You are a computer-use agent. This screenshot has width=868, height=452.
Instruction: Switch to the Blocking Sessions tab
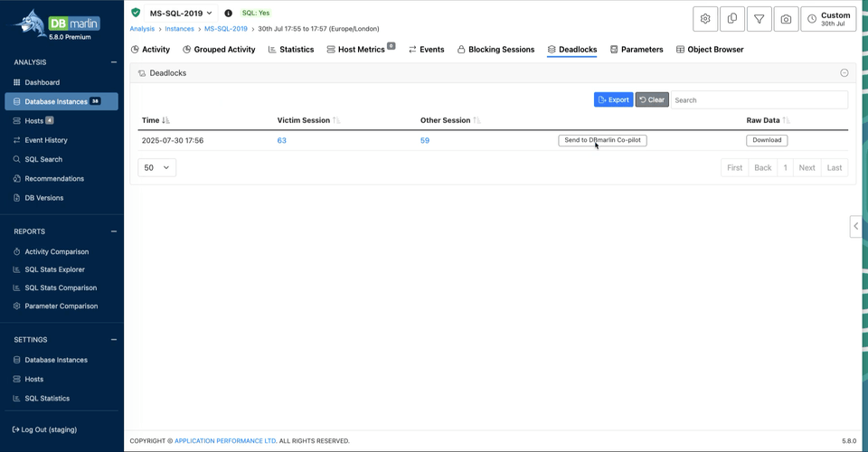495,50
